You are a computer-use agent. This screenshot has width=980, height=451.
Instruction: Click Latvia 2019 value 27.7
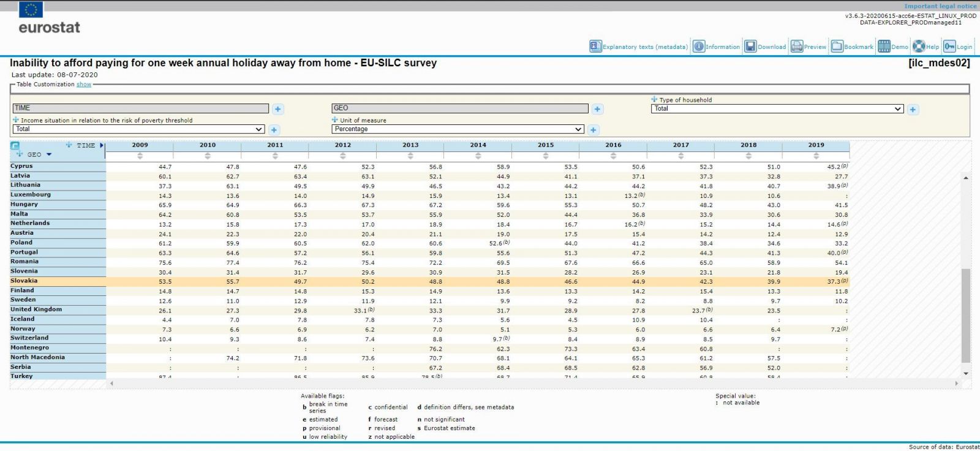tap(841, 176)
